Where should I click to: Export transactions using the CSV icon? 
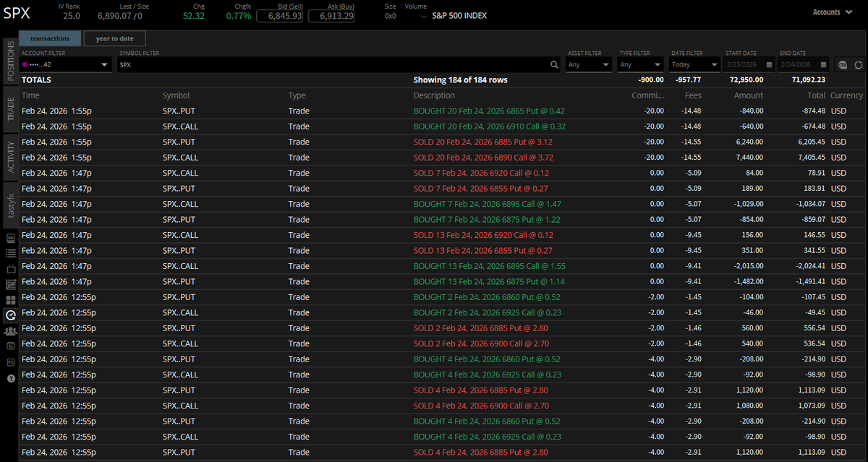click(x=843, y=64)
